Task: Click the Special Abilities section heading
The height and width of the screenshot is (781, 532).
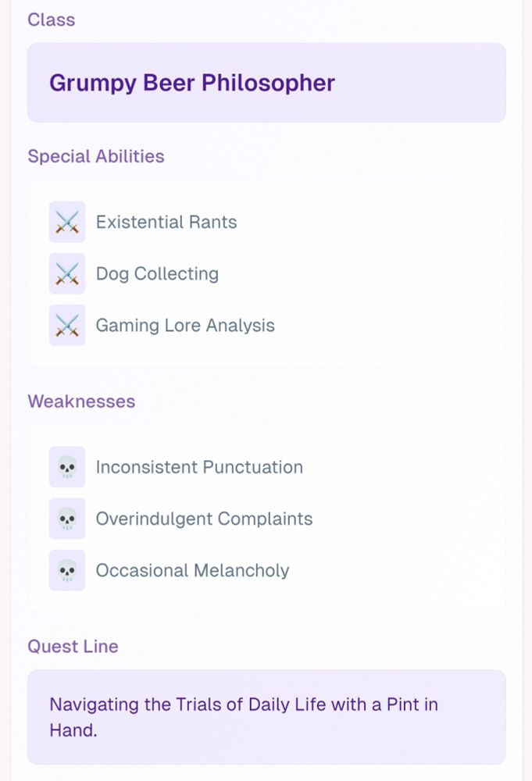Action: tap(96, 156)
